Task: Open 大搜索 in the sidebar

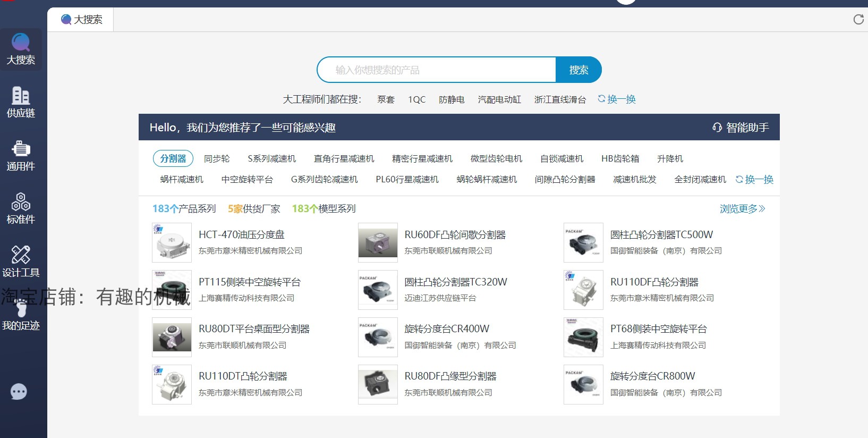Action: (x=21, y=49)
